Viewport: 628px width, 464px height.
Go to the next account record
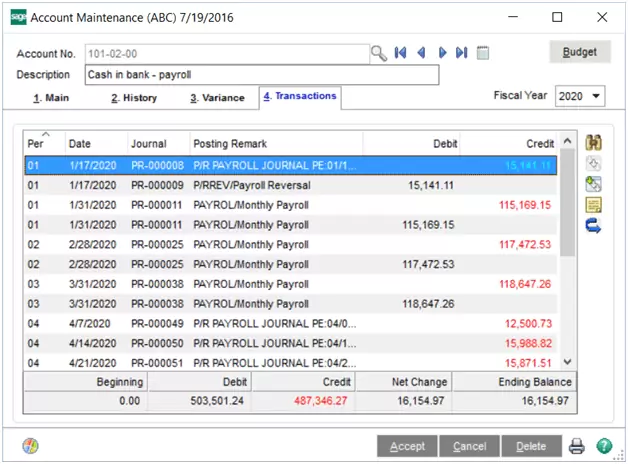[x=442, y=53]
